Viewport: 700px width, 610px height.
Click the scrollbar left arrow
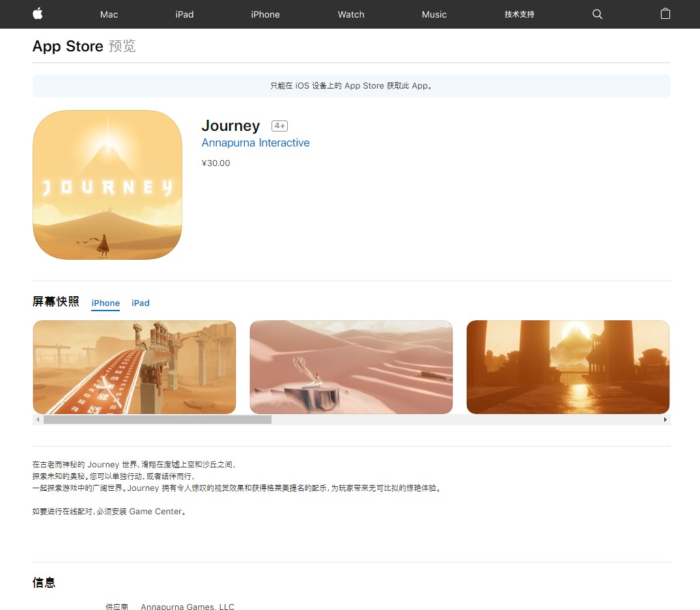pyautogui.click(x=38, y=420)
